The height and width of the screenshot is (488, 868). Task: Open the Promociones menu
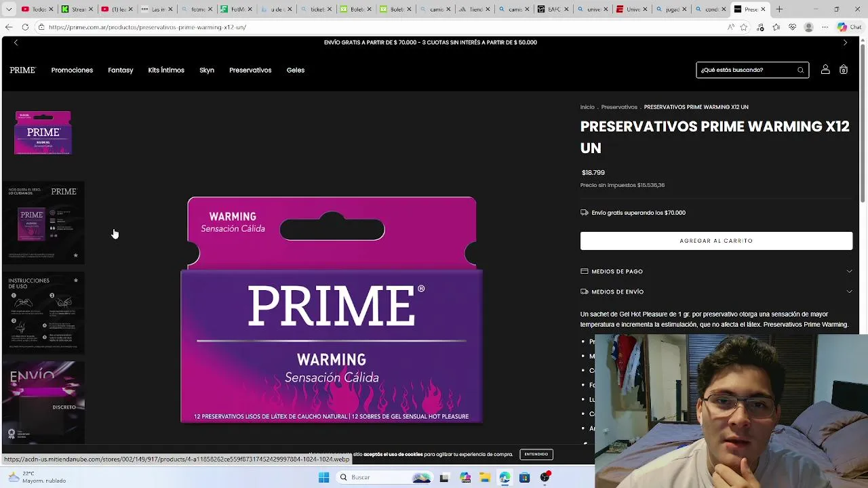tap(72, 70)
